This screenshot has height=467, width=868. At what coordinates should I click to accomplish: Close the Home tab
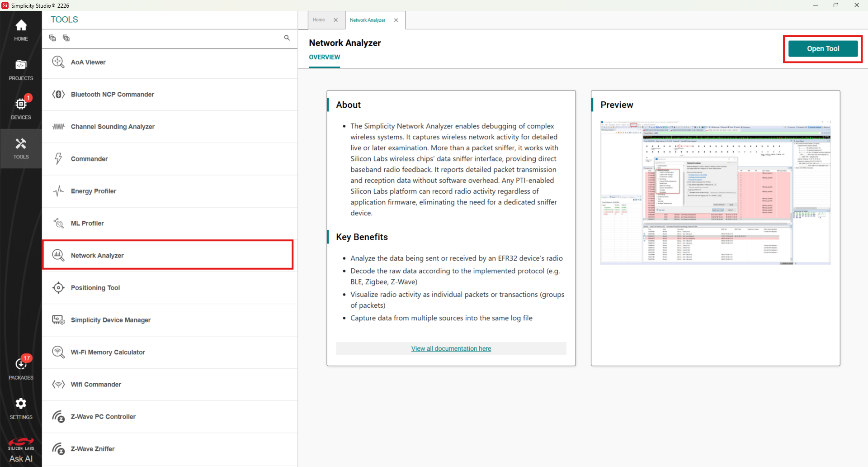tap(335, 20)
